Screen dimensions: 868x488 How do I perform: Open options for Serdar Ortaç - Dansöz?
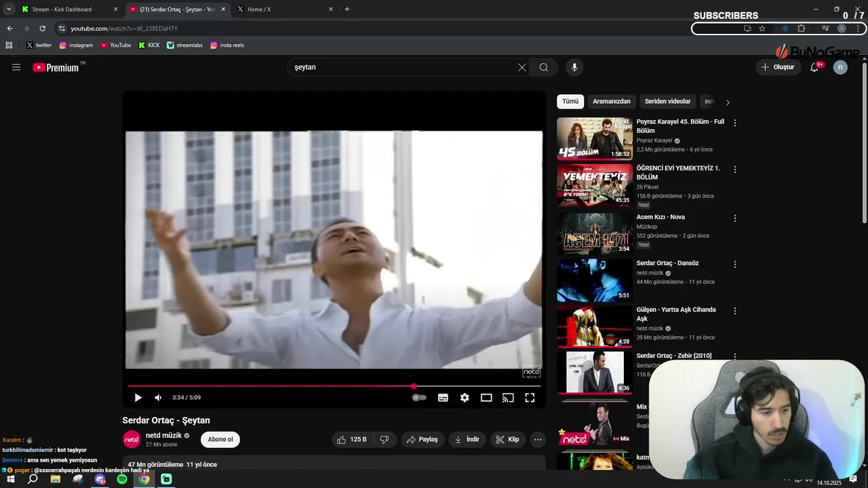[735, 264]
